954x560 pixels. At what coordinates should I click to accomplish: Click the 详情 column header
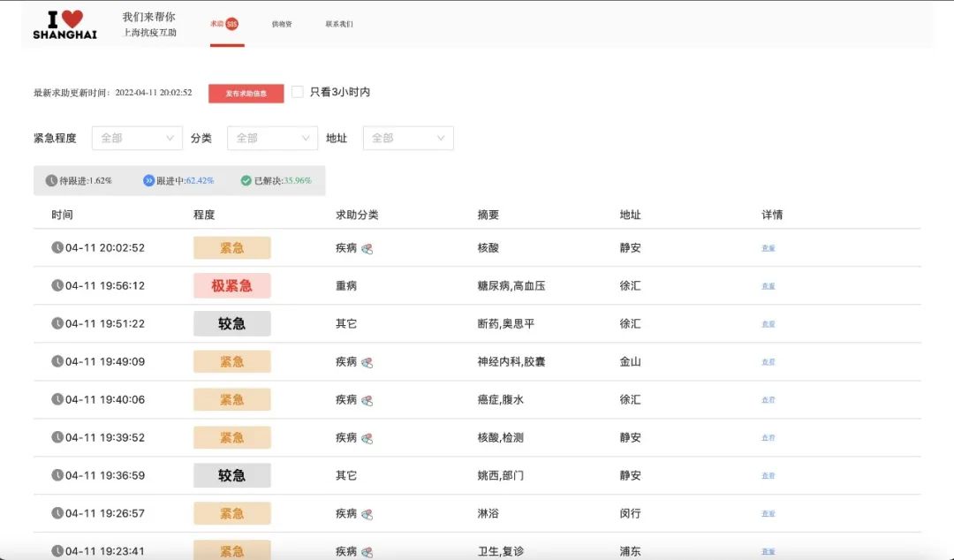coord(772,215)
